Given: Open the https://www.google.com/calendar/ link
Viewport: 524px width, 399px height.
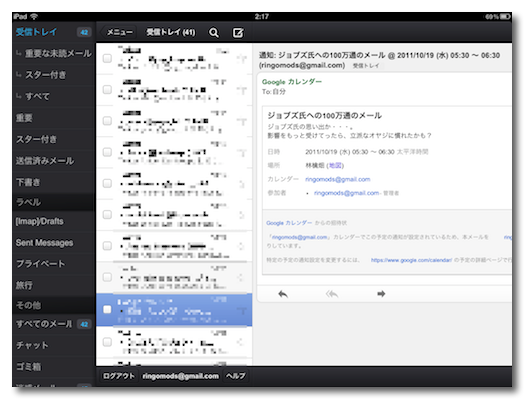Looking at the screenshot, I should click(x=411, y=260).
